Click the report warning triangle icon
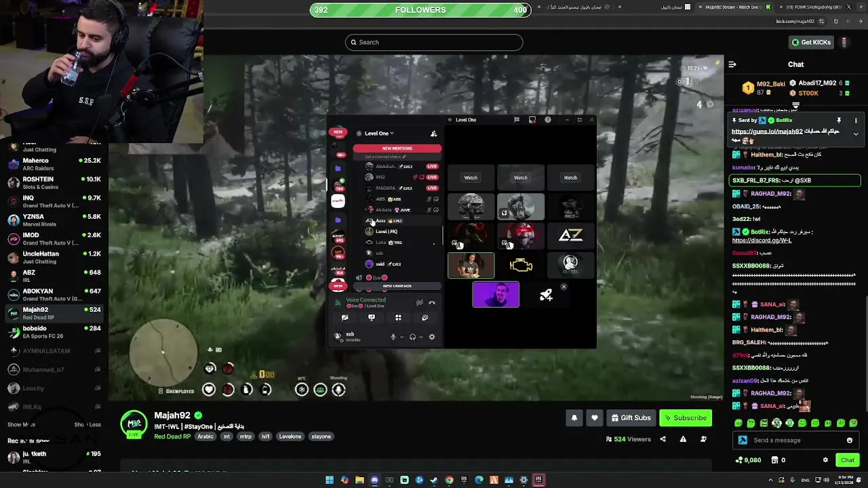The image size is (868, 488). click(x=683, y=439)
